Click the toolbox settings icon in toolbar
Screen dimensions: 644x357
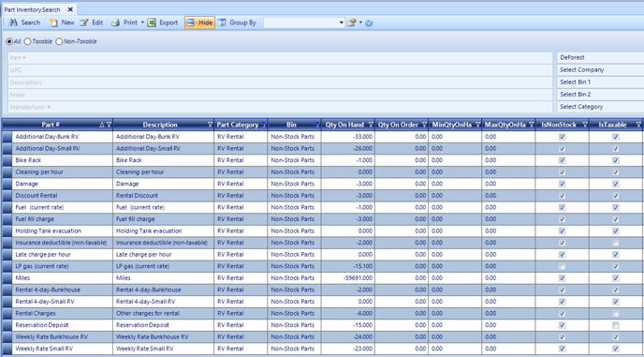pyautogui.click(x=352, y=23)
